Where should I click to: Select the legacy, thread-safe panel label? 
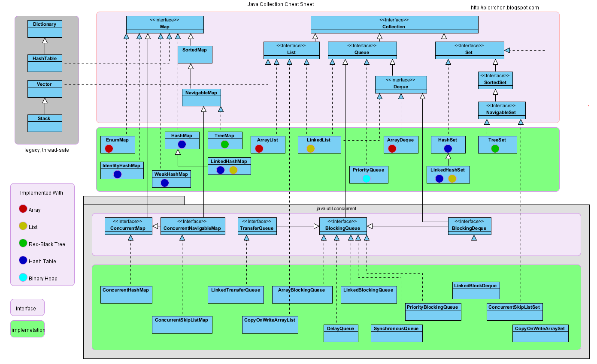45,150
